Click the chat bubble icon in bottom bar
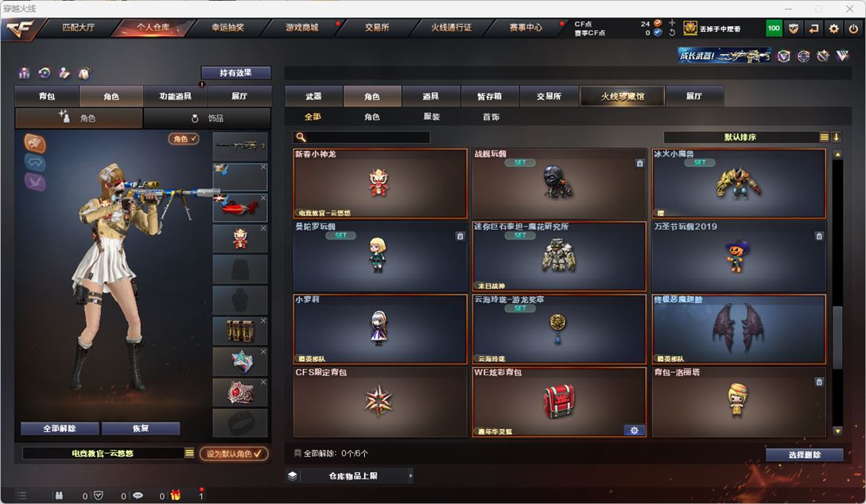Image resolution: width=866 pixels, height=504 pixels. 138,495
